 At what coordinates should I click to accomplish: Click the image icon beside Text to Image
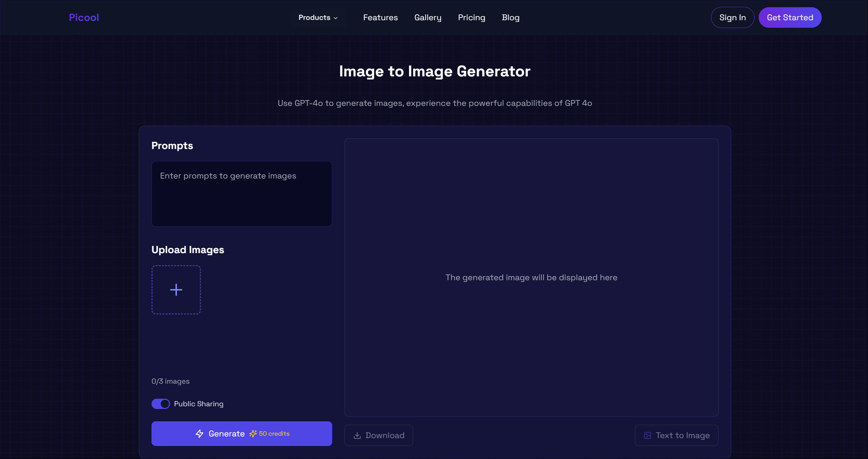[x=648, y=435]
